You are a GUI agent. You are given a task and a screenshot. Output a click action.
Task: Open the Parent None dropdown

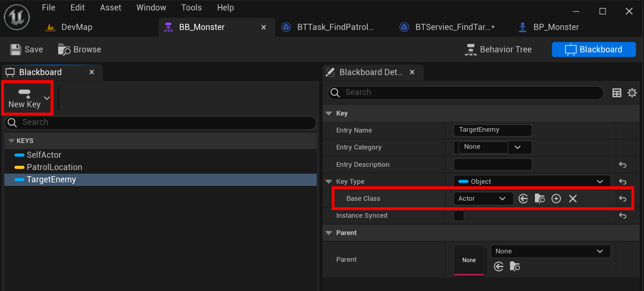coord(550,251)
